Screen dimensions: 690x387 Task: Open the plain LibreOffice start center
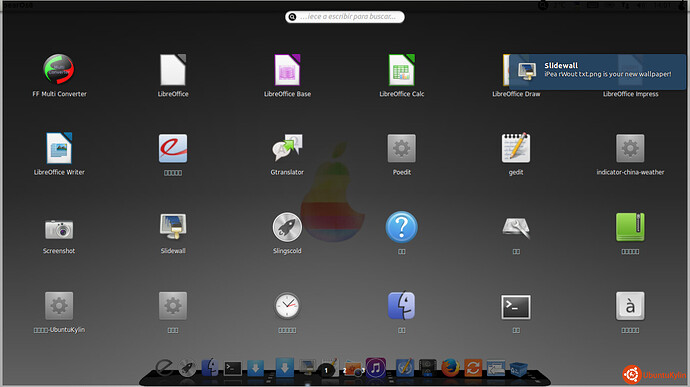click(172, 70)
